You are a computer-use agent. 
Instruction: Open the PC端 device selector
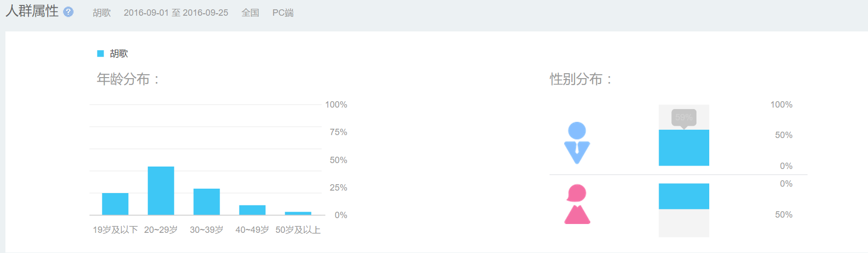pos(283,13)
